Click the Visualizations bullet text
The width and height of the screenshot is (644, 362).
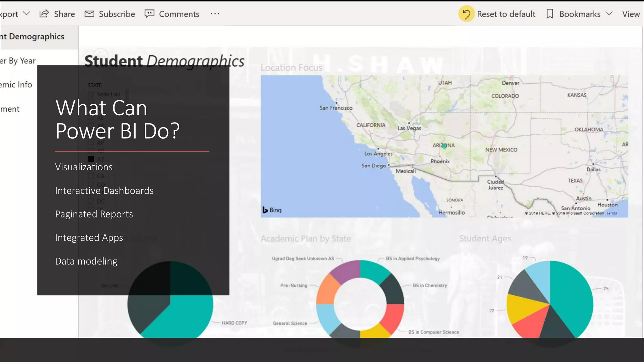pyautogui.click(x=84, y=167)
